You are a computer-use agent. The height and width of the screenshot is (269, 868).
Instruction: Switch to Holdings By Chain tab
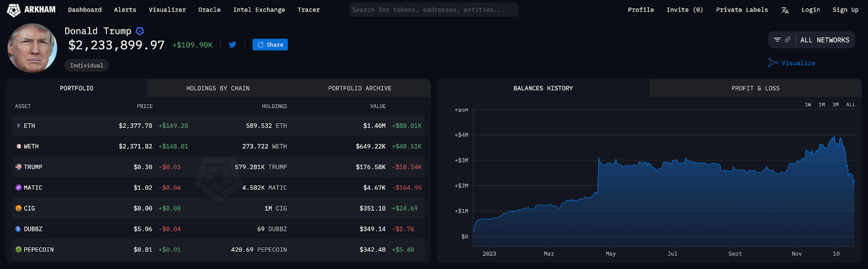pos(218,88)
